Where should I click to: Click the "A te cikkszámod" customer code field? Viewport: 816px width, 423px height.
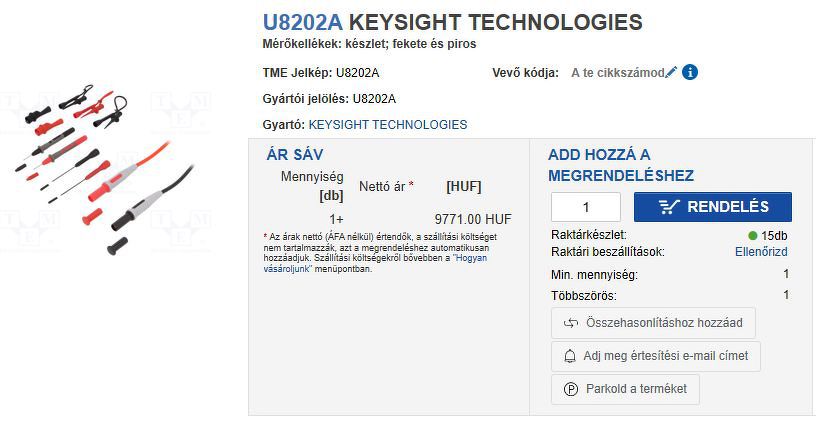click(x=617, y=72)
